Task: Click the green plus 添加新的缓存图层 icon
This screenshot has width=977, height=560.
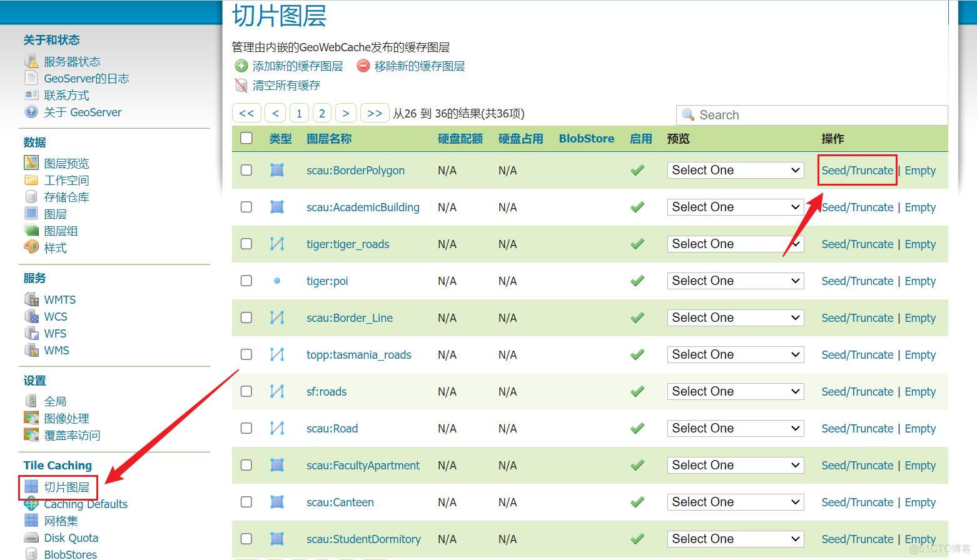Action: (x=241, y=66)
